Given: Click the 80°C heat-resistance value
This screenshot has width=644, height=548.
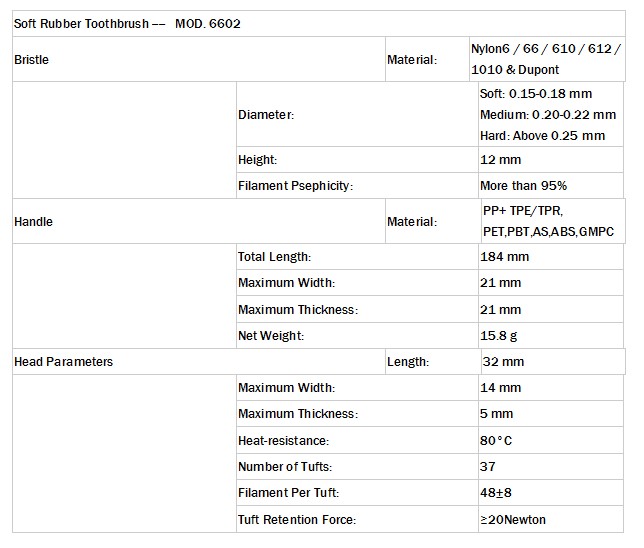Looking at the screenshot, I should coord(497,440).
